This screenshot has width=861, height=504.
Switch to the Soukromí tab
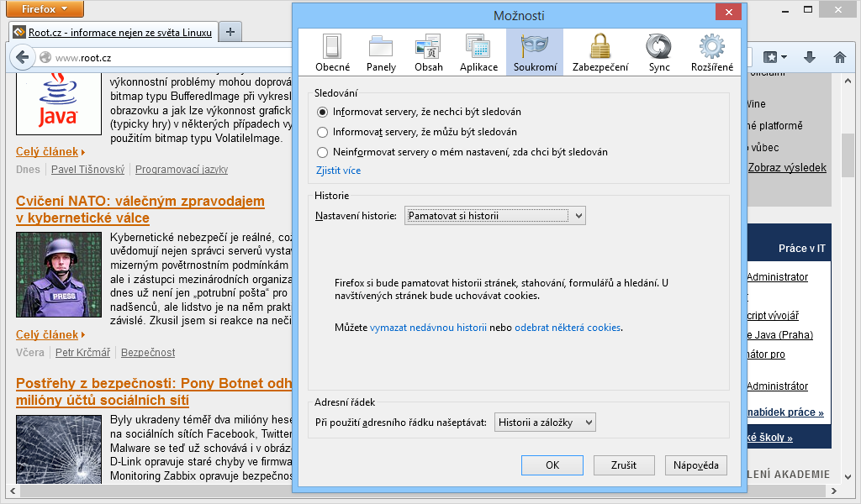[535, 50]
